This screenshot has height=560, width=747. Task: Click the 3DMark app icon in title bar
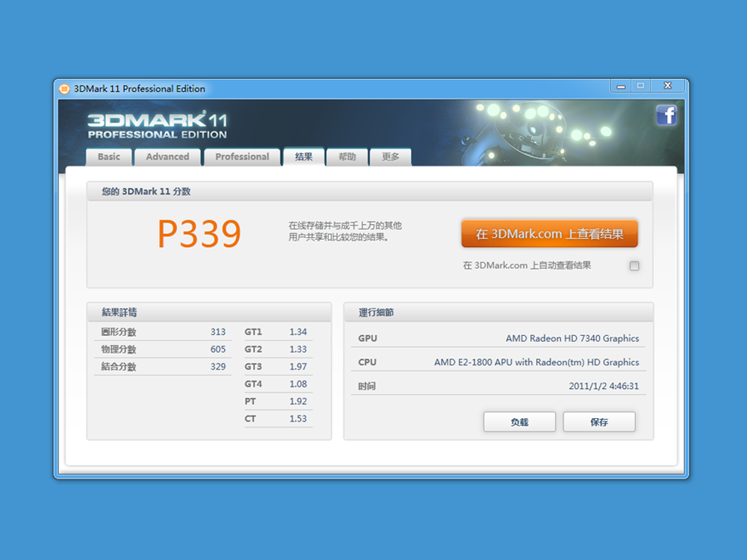point(64,89)
